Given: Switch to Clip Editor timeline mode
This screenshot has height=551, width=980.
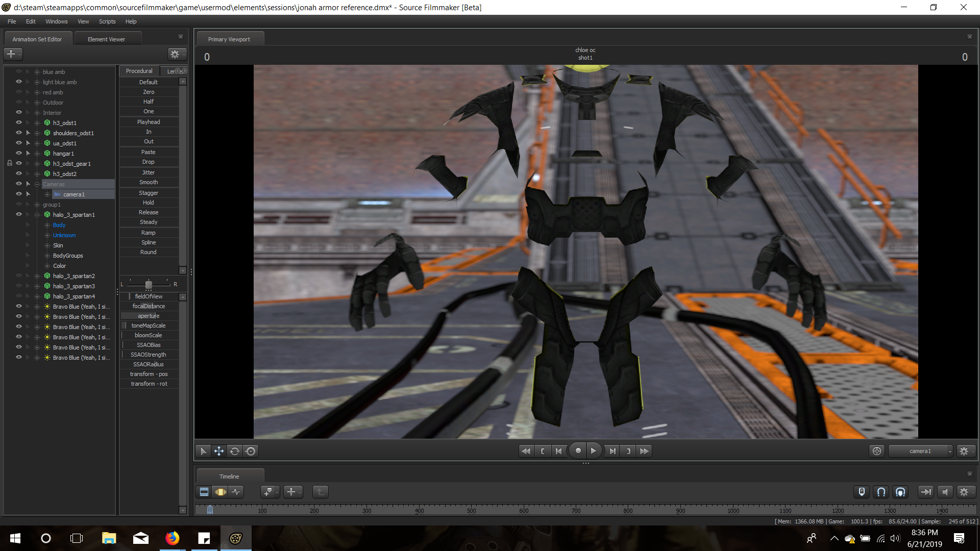Looking at the screenshot, I should click(204, 492).
